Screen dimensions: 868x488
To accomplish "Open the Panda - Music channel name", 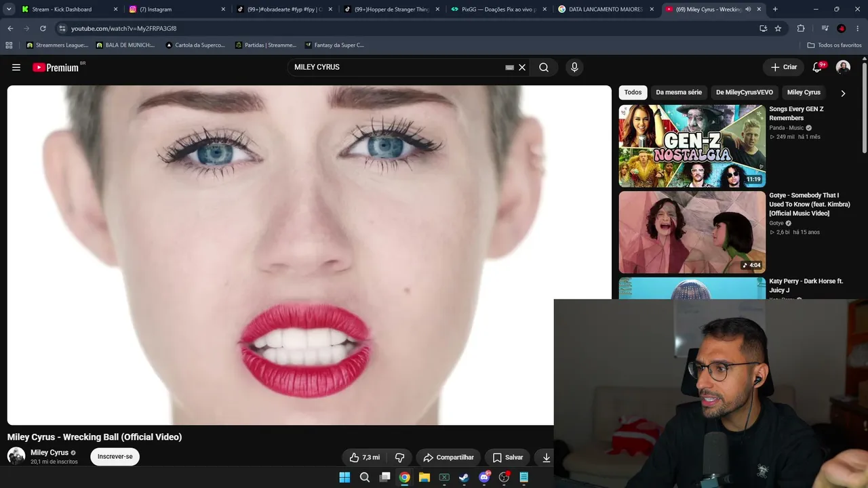I will pos(787,127).
